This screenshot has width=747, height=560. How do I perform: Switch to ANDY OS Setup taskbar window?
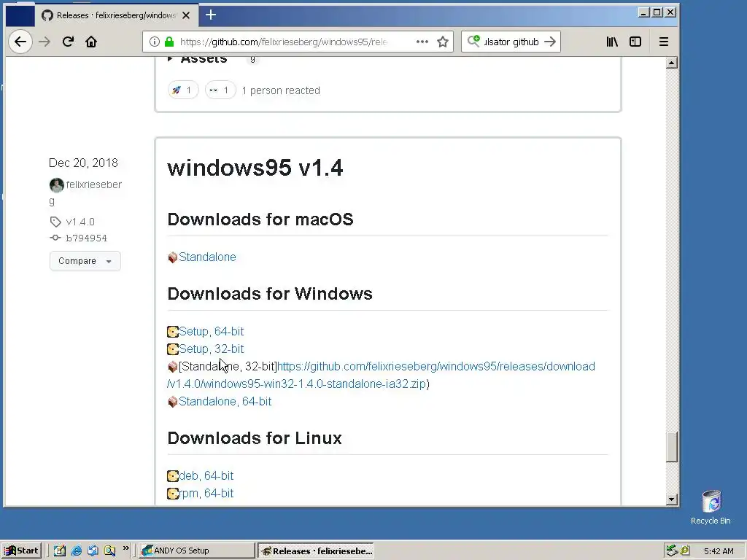(197, 551)
